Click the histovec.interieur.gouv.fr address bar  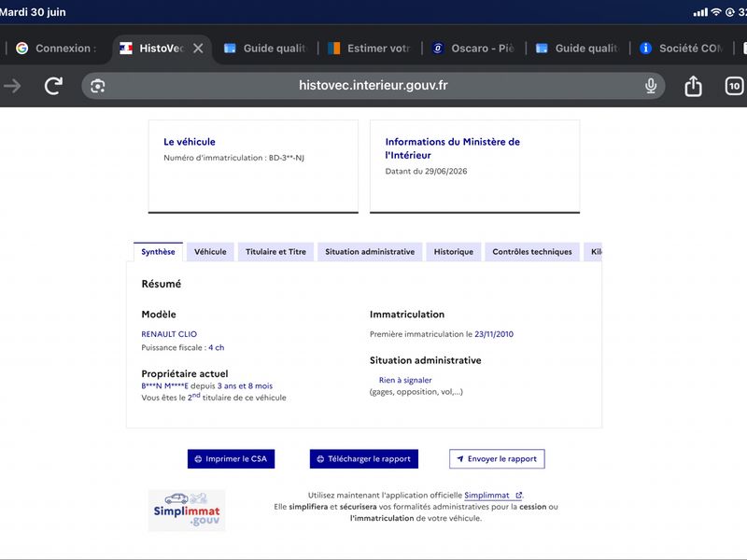[373, 86]
